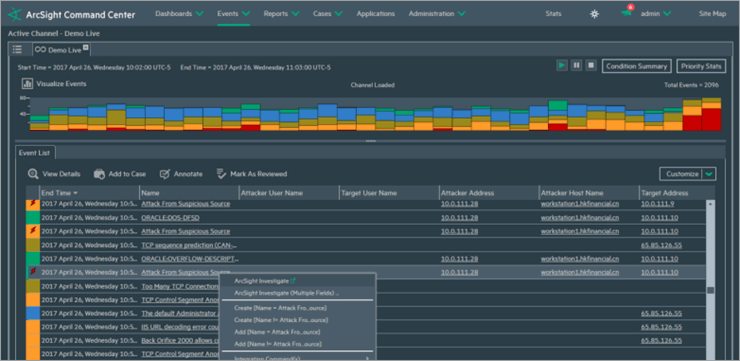Click the external-link icon beside ArcSight Investigate
The height and width of the screenshot is (361, 740).
(293, 280)
